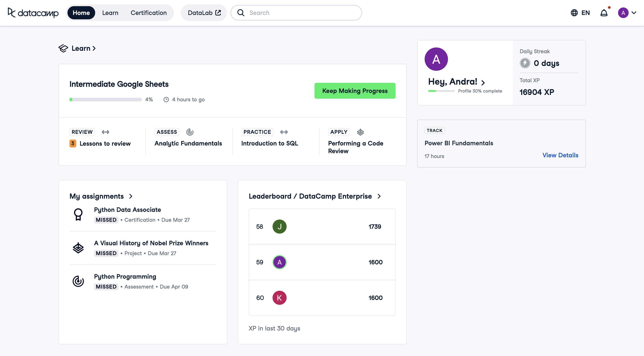Open the account menu dropdown arrow

point(634,13)
